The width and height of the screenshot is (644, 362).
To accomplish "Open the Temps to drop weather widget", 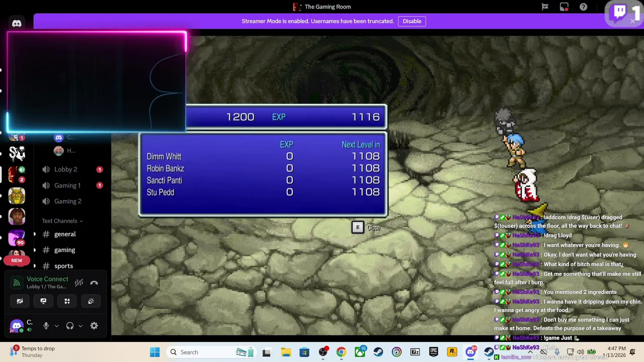I will click(31, 352).
